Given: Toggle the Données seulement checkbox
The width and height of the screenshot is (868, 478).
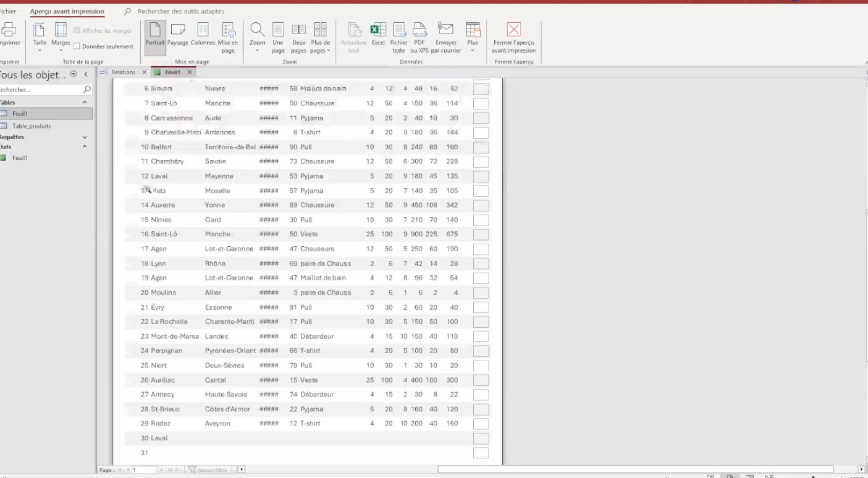Looking at the screenshot, I should pyautogui.click(x=77, y=46).
